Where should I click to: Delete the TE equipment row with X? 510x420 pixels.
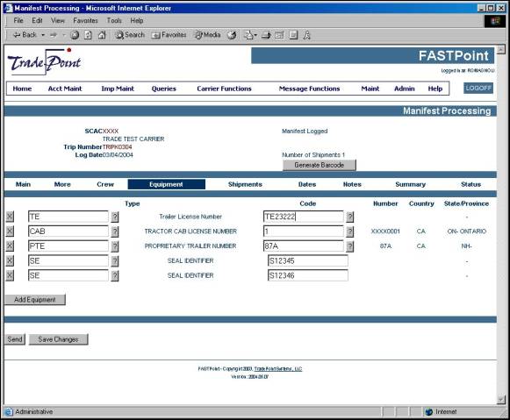[10, 217]
